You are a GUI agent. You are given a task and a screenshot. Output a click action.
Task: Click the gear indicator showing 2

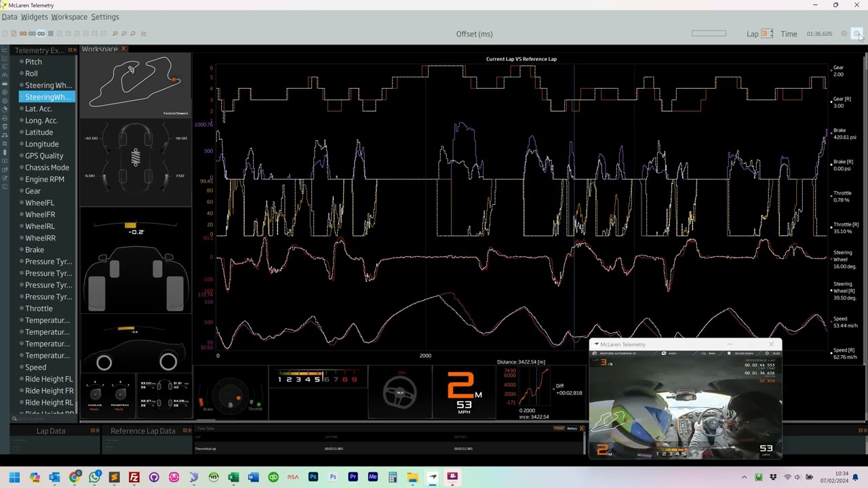(460, 386)
